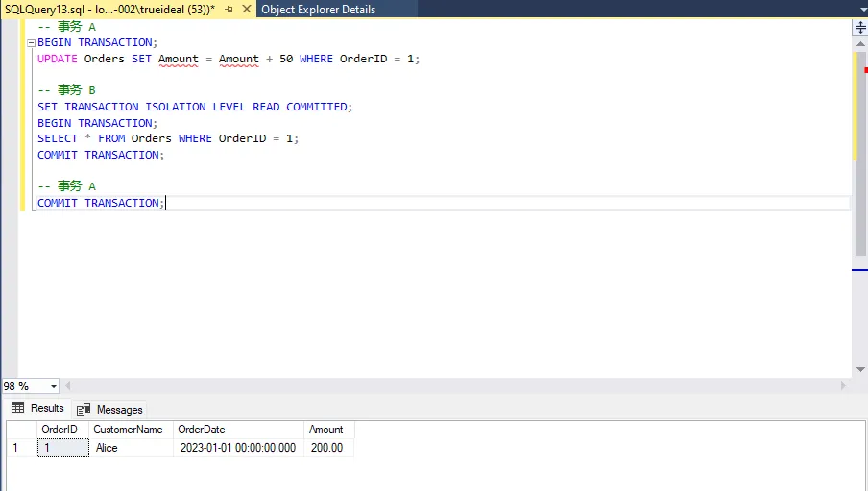Click the Amount column header
Screen dimensions: 868x491
pyautogui.click(x=326, y=430)
